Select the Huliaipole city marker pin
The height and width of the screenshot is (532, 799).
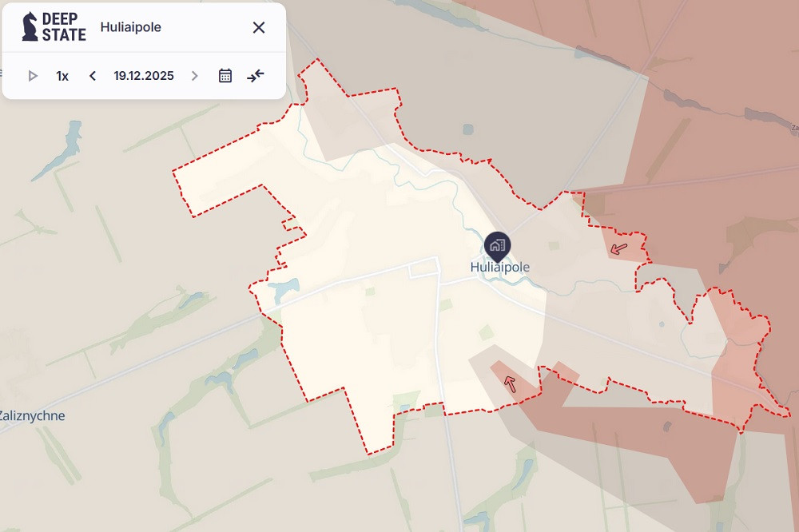(x=497, y=246)
